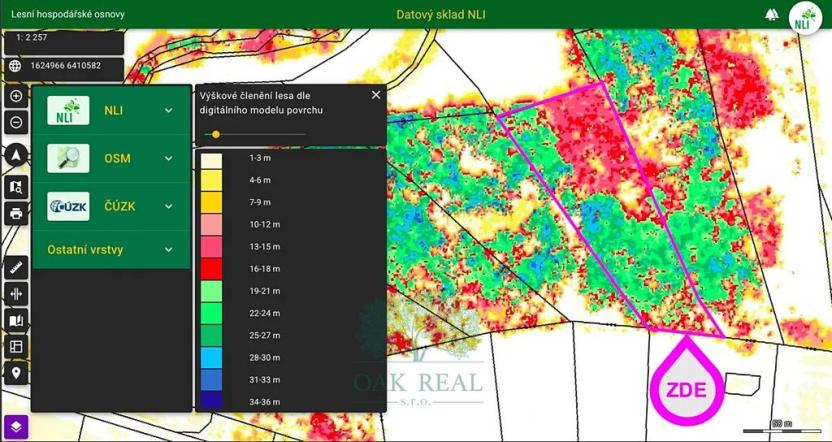
Task: Click the globe coordinate system icon
Action: (15, 66)
